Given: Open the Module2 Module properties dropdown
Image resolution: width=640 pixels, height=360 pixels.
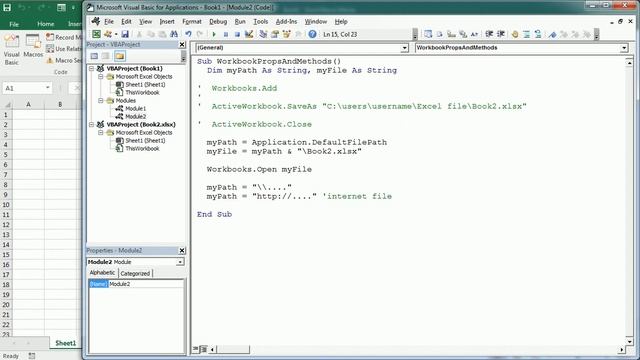Looking at the screenshot, I should [x=180, y=262].
